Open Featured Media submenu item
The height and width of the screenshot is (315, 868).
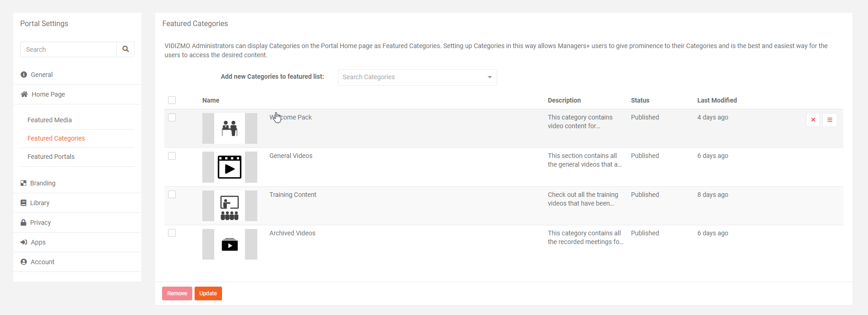point(49,120)
